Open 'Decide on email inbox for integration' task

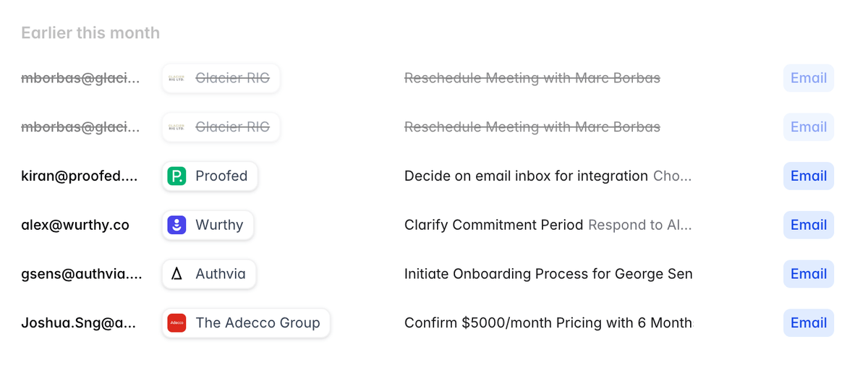click(526, 176)
